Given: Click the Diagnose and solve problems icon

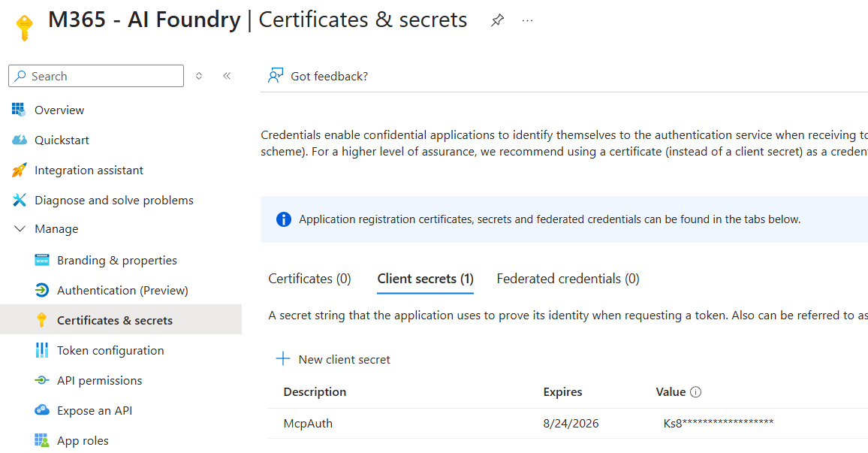Looking at the screenshot, I should (20, 200).
